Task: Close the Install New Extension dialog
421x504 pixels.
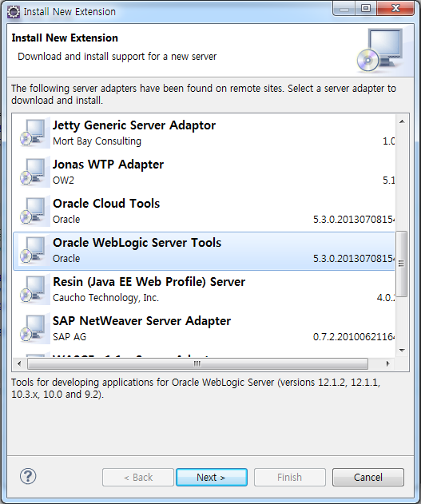Action: tap(396, 8)
